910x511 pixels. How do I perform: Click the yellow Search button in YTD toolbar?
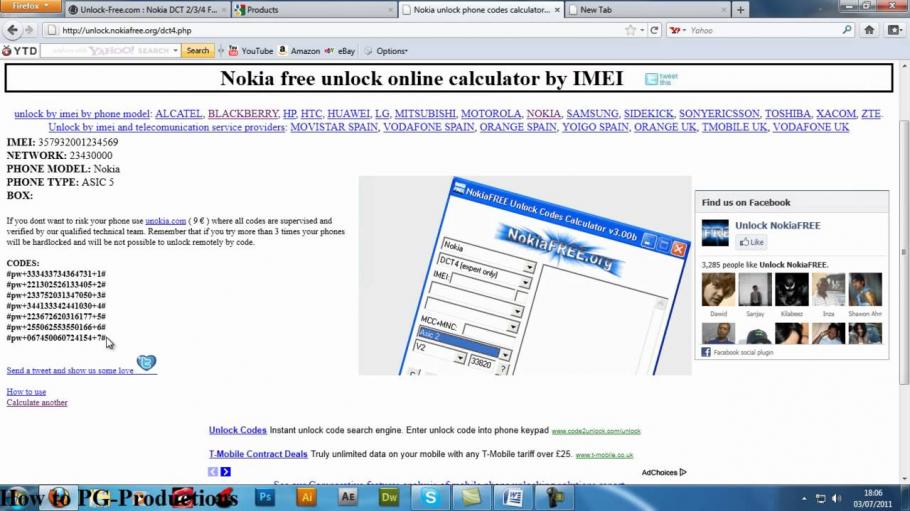click(197, 51)
